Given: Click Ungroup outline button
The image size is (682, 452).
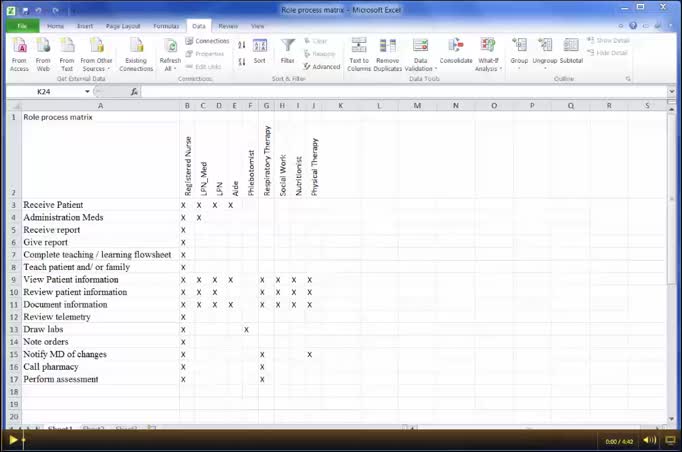Looking at the screenshot, I should (545, 54).
